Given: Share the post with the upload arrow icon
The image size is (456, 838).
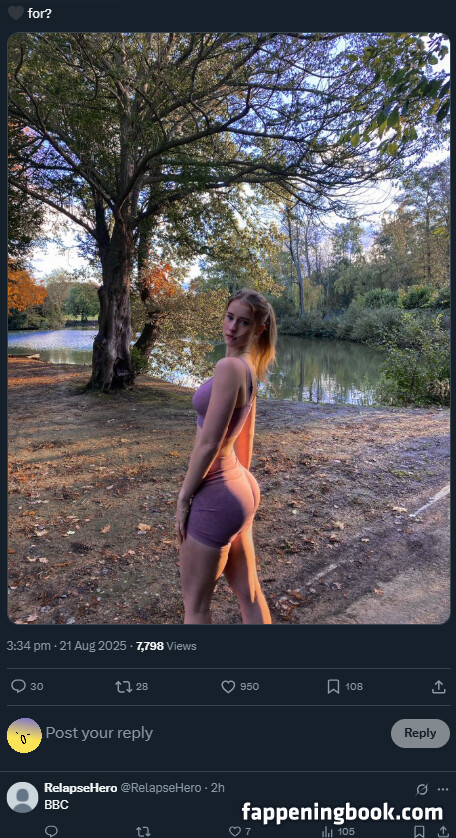Looking at the screenshot, I should click(x=438, y=686).
